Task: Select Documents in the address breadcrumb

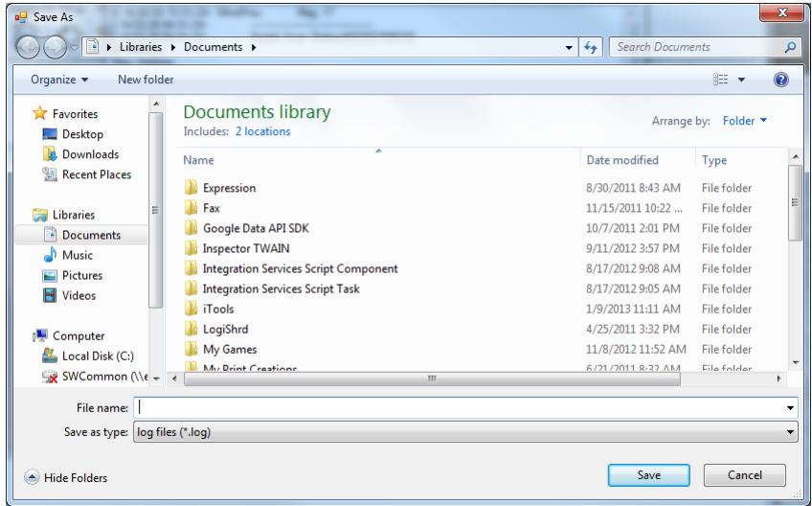Action: tap(213, 47)
